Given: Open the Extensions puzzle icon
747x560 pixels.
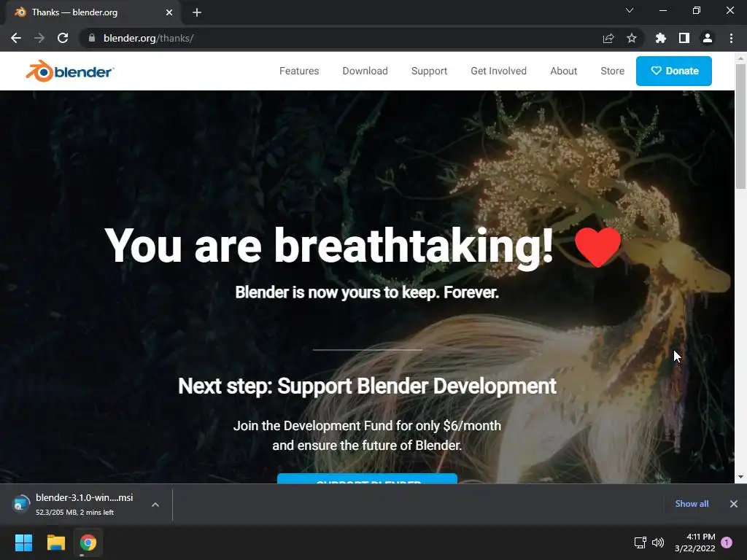Looking at the screenshot, I should [660, 38].
